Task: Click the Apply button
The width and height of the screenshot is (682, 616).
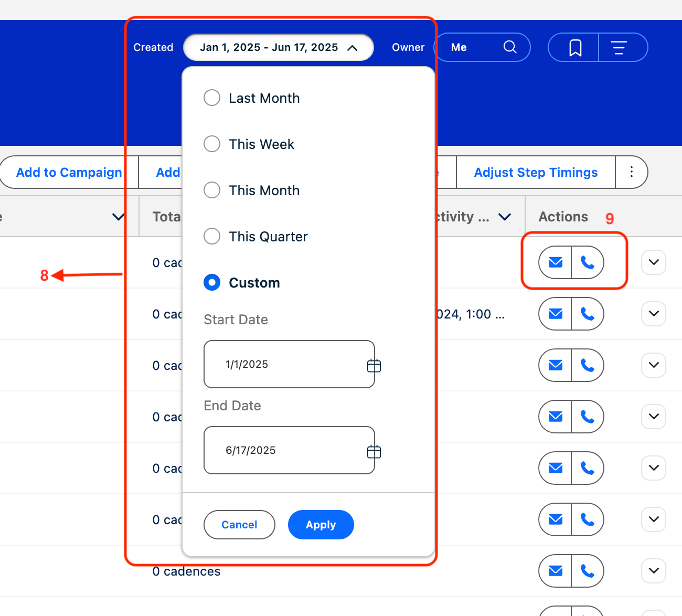Action: click(321, 525)
